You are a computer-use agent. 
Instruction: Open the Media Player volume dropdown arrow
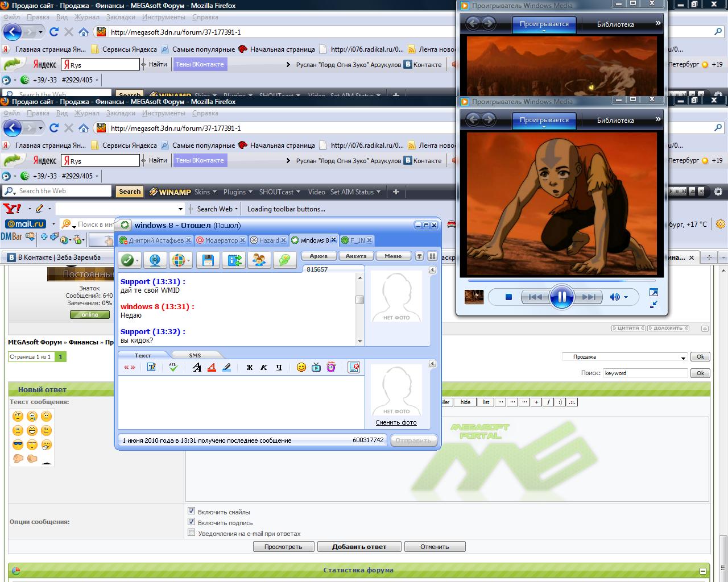(626, 297)
